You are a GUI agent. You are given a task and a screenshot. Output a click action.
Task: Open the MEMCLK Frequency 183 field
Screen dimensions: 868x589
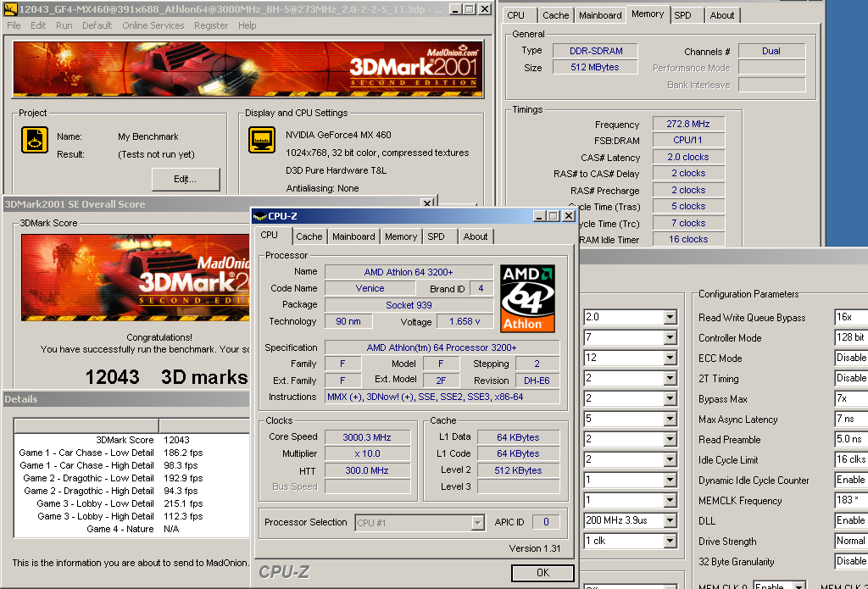851,500
